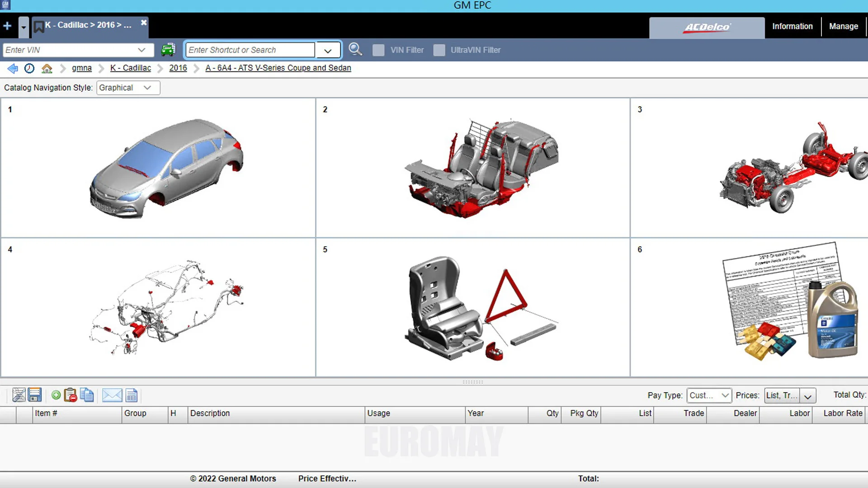Image resolution: width=868 pixels, height=488 pixels.
Task: Click the copy documents icon
Action: coord(87,395)
